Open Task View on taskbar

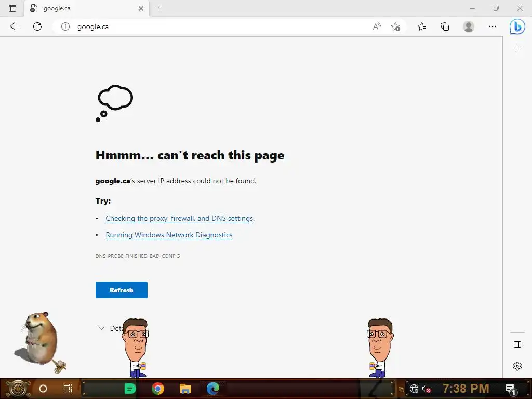tap(68, 389)
